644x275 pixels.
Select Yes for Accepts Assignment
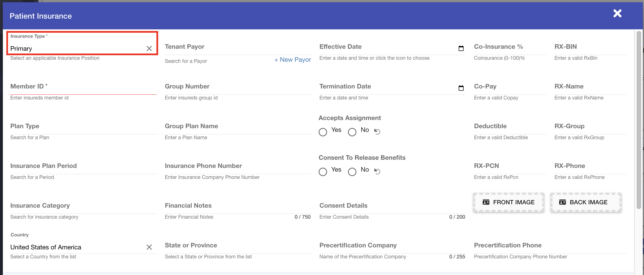(323, 132)
